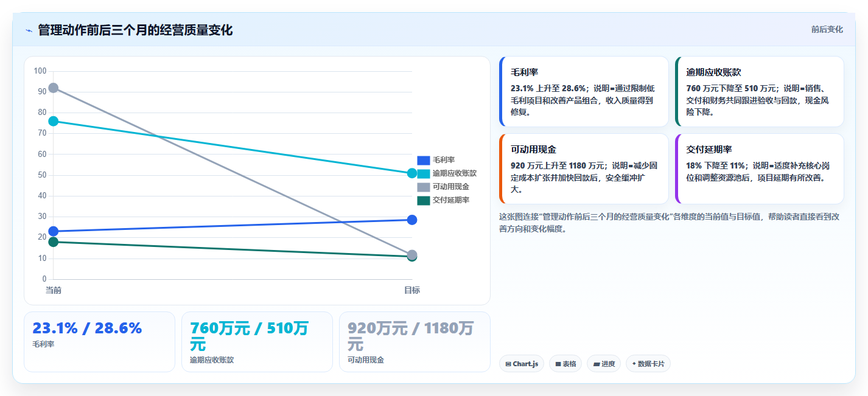Viewport: 868px width, 396px height.
Task: Click the text '920 万元上升至 1180 万元'
Action: click(x=558, y=165)
